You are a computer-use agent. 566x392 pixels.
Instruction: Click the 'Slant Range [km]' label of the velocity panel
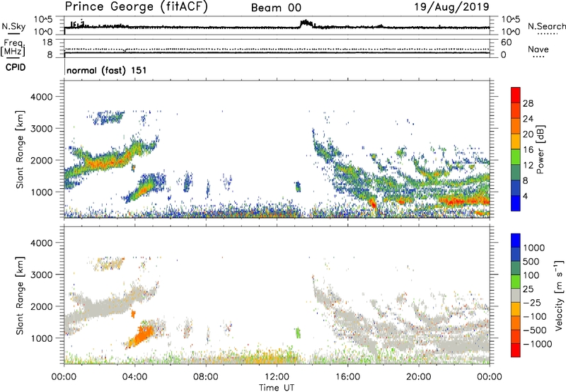[20, 295]
